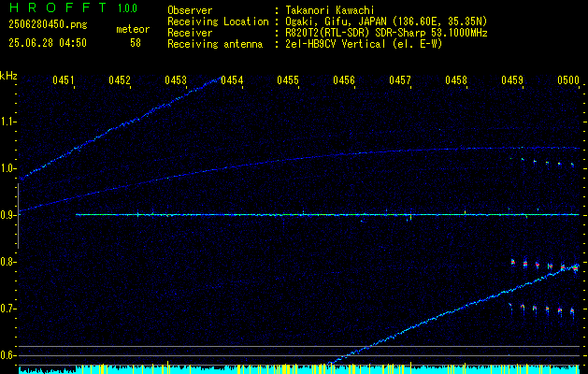Click time marker 0456
The width and height of the screenshot is (588, 374).
(x=344, y=79)
